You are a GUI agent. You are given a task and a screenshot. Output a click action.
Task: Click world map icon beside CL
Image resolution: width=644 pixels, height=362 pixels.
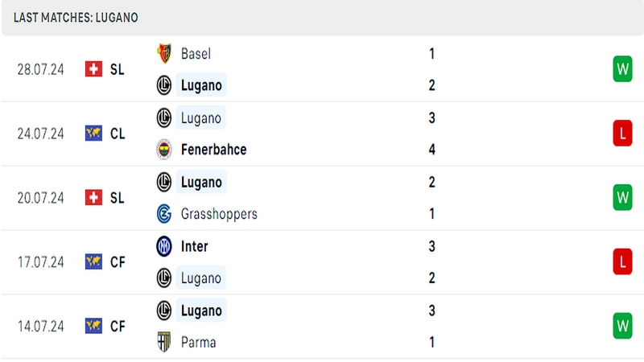(x=93, y=134)
